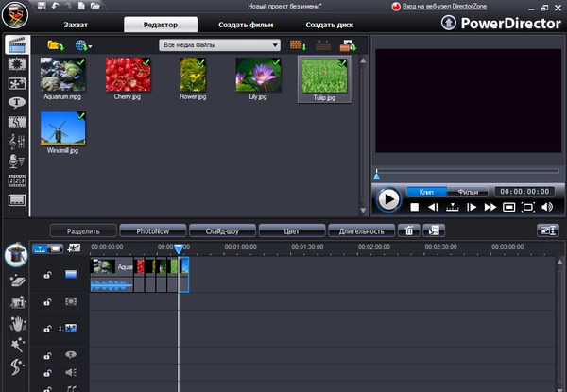Image resolution: width=567 pixels, height=392 pixels.
Task: Click the Длительность button
Action: point(361,230)
